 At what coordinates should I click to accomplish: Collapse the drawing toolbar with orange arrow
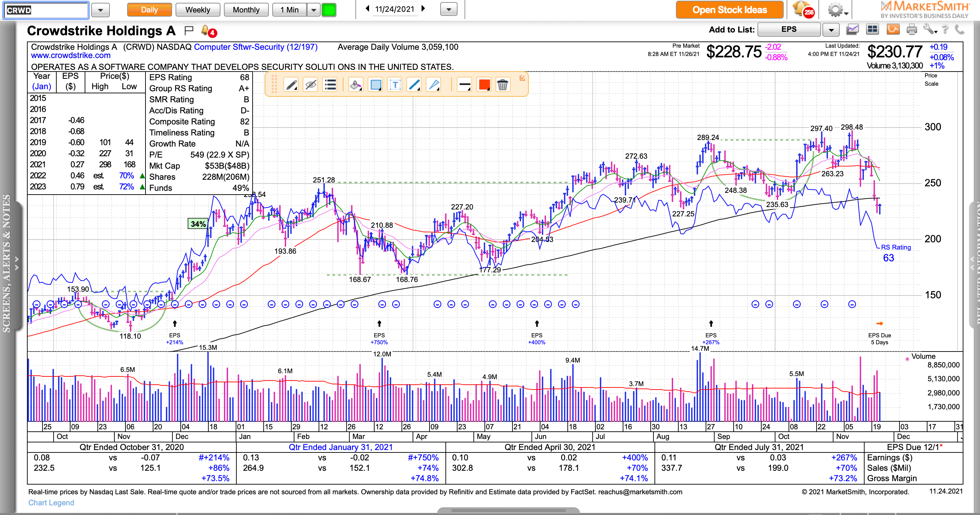(x=522, y=78)
